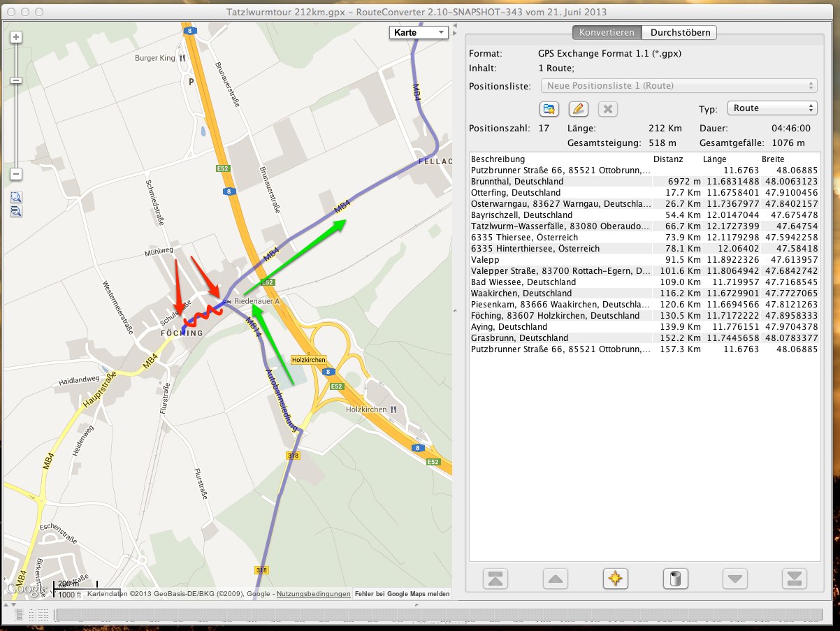The width and height of the screenshot is (840, 631).
Task: Move selected position to bottom of list
Action: [794, 579]
